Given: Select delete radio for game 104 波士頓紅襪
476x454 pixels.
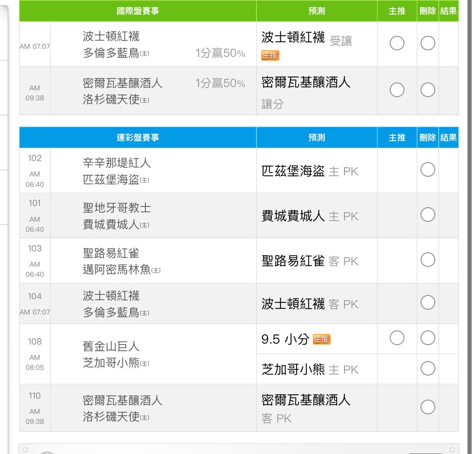Looking at the screenshot, I should point(428,303).
